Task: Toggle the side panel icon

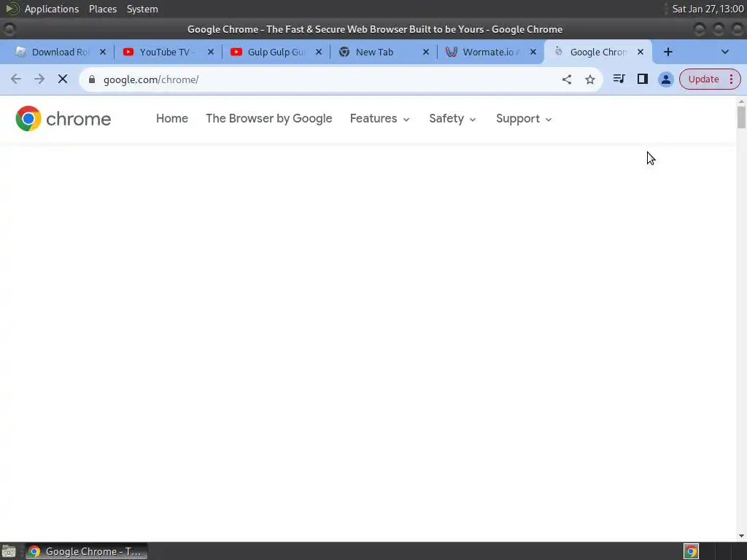Action: 642,79
